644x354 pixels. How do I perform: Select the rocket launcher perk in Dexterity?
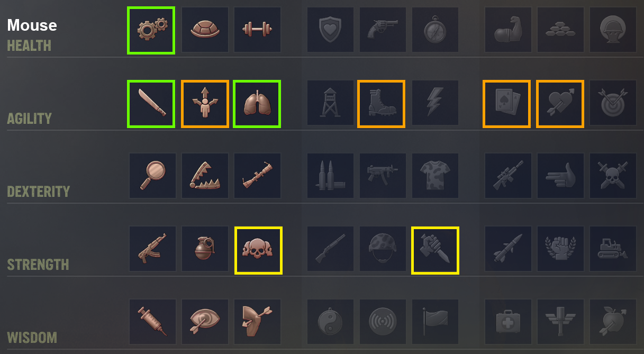point(257,176)
